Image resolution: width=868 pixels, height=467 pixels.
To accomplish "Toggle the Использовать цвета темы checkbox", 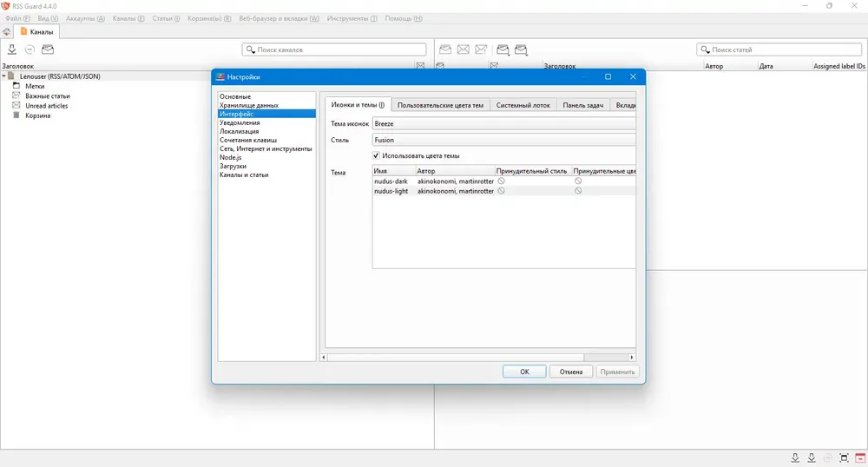I will click(377, 155).
